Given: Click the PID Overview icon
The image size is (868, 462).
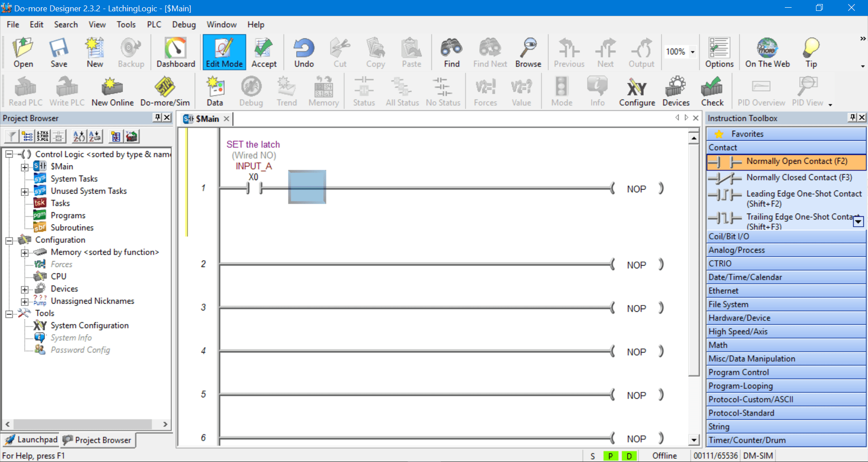Looking at the screenshot, I should (x=761, y=90).
